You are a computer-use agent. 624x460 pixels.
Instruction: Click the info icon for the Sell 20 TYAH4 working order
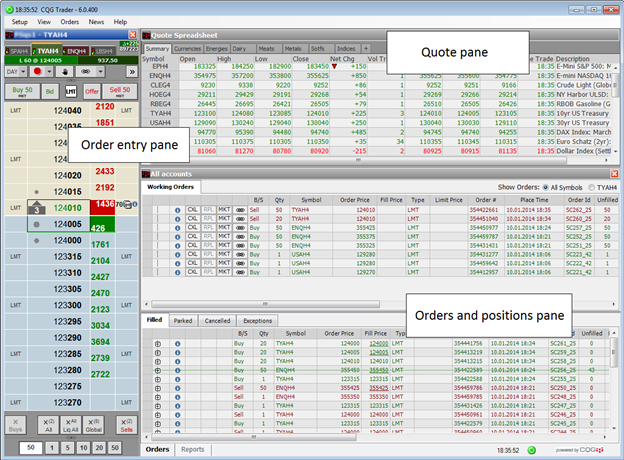pos(177,219)
